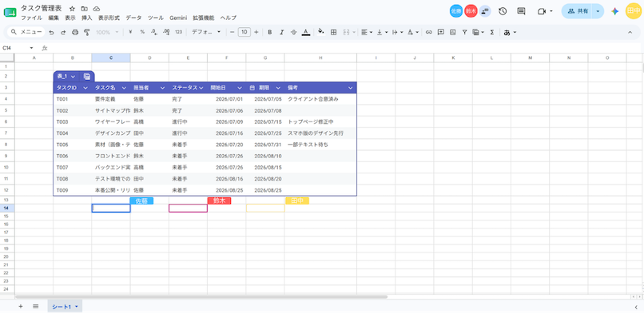Click the 共有 share button
Screen dimensions: 644x322
tap(578, 11)
